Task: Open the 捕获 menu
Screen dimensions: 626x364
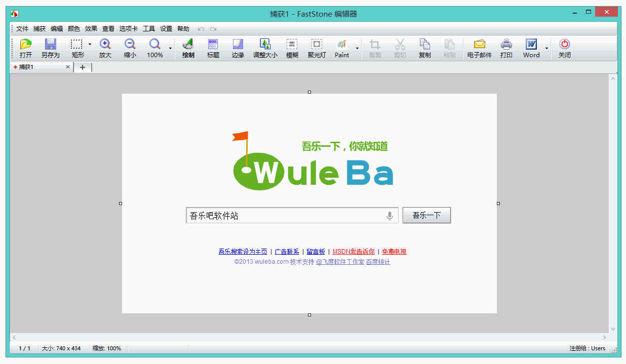Action: 40,29
